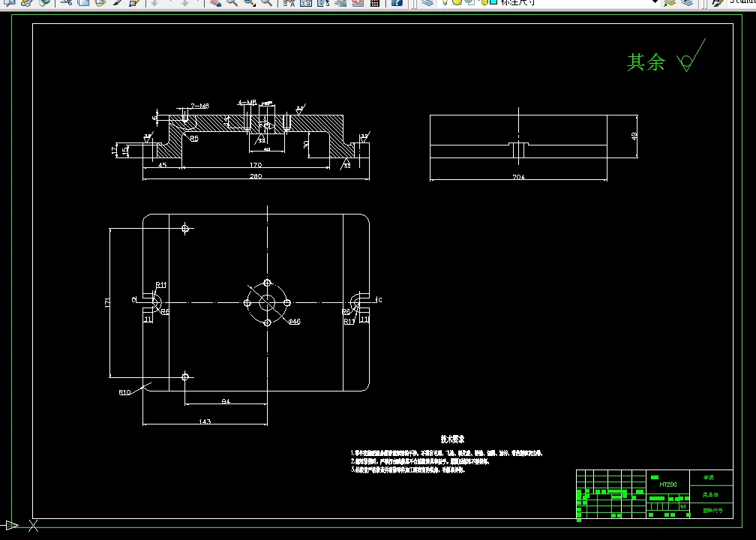Screen dimensions: 756x540
Task: Click the 3D DWF globe icon
Action: pos(43,2)
